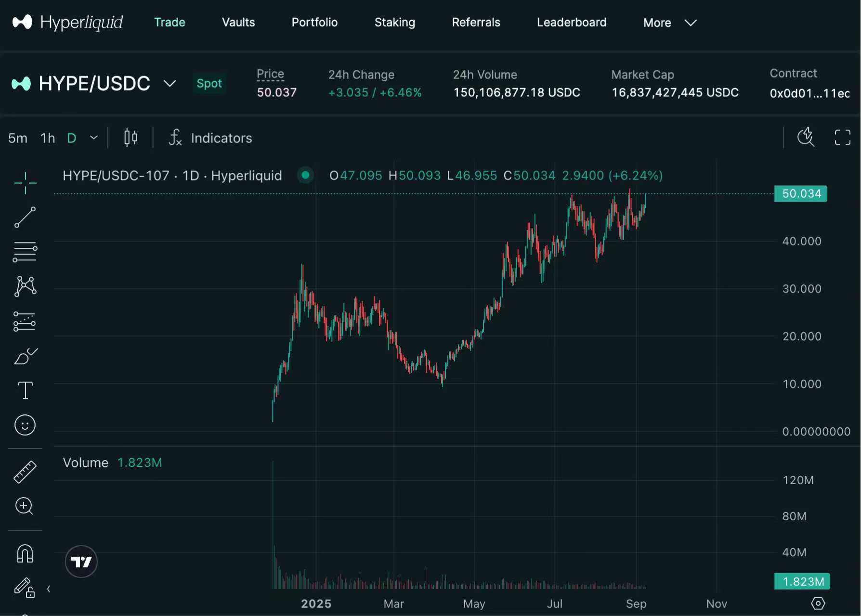Toggle lock all drawing tools
This screenshot has width=861, height=616.
[24, 588]
